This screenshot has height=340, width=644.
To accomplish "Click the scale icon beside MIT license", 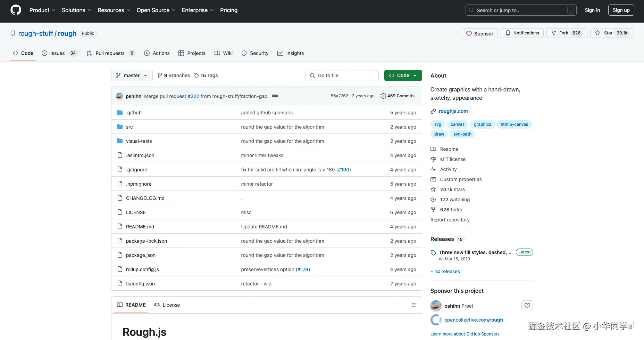I will [x=433, y=159].
